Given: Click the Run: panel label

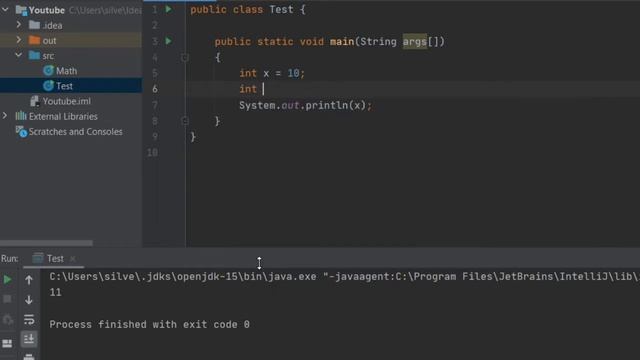Looking at the screenshot, I should coord(10,258).
